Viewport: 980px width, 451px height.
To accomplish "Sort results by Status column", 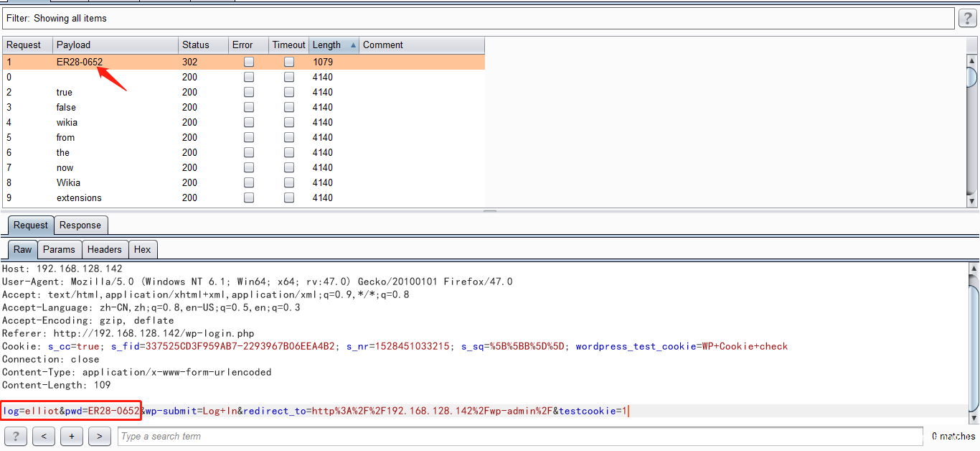I will click(202, 45).
